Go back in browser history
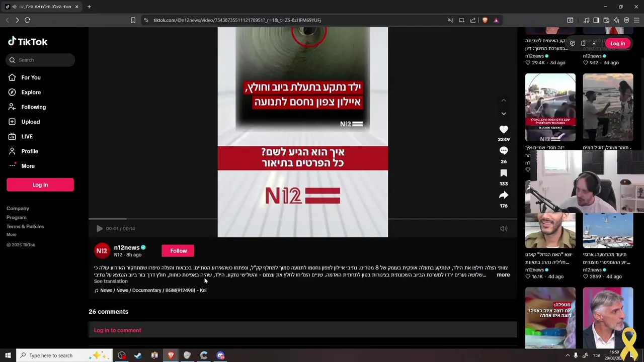644x362 pixels. 7,20
